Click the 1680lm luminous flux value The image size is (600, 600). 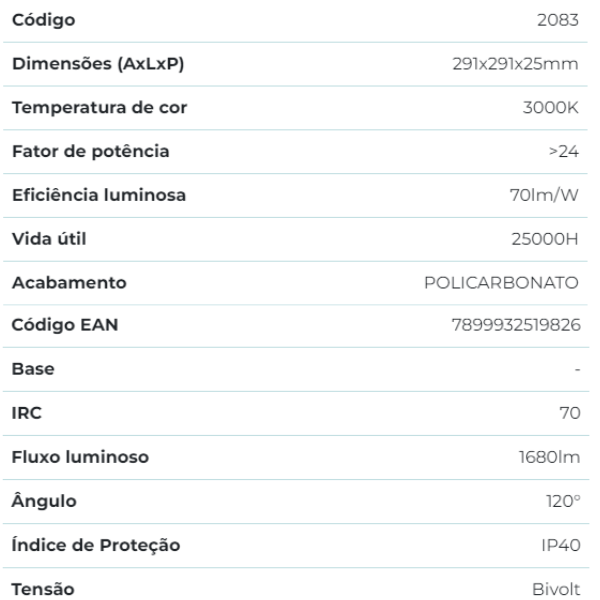click(x=548, y=458)
